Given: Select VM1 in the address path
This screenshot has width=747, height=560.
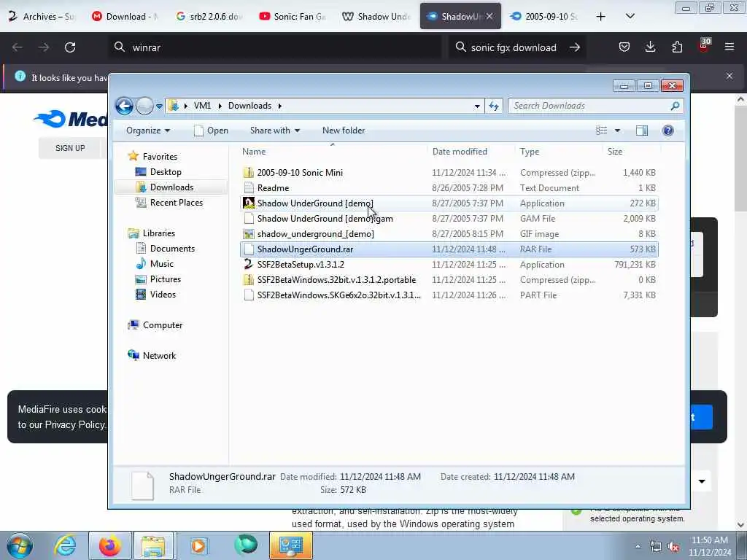Looking at the screenshot, I should click(202, 106).
